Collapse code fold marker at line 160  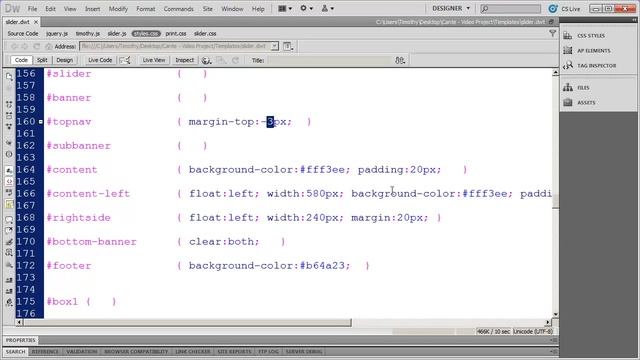coord(41,122)
